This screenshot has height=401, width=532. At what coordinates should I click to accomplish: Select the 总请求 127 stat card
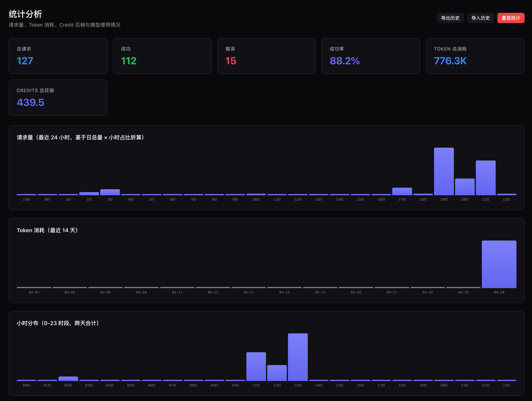click(58, 56)
